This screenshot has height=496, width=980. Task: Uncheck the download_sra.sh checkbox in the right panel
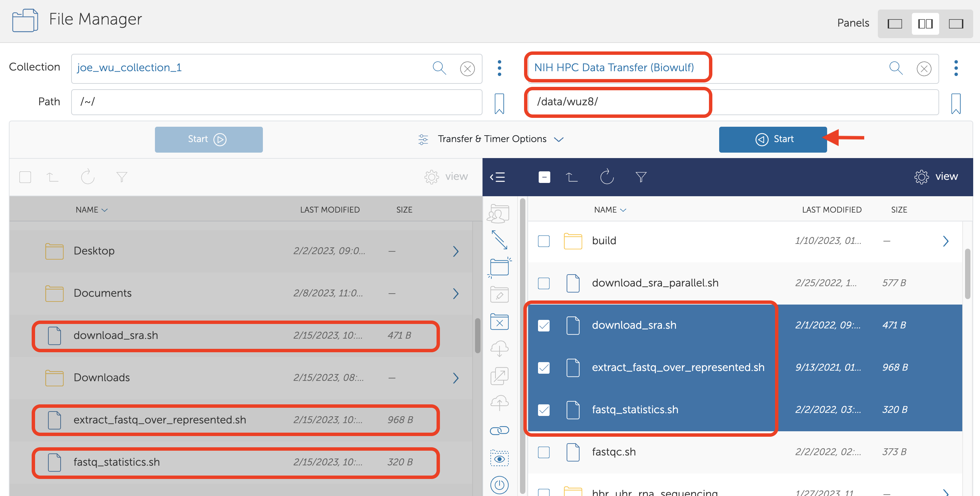coord(544,325)
